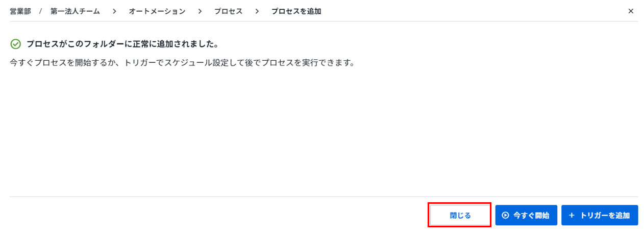Add a trigger via トリガーを追加
Viewport: 644px width, 238px height.
click(600, 216)
